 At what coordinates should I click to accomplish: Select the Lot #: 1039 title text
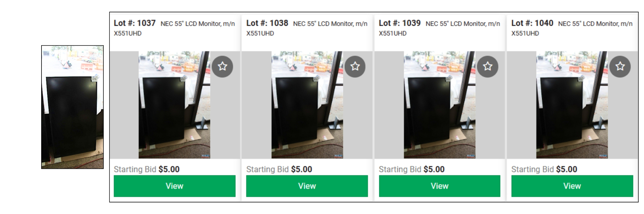pos(400,23)
